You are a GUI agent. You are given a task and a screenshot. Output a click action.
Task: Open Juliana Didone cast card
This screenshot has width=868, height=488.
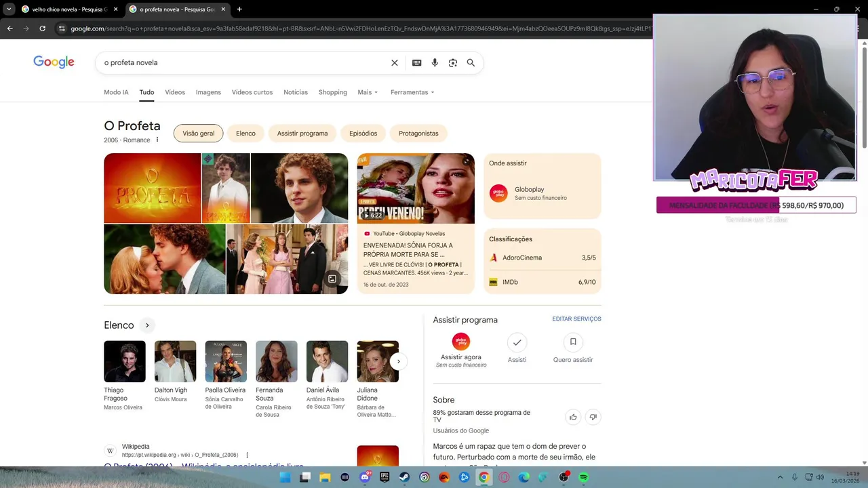point(378,380)
